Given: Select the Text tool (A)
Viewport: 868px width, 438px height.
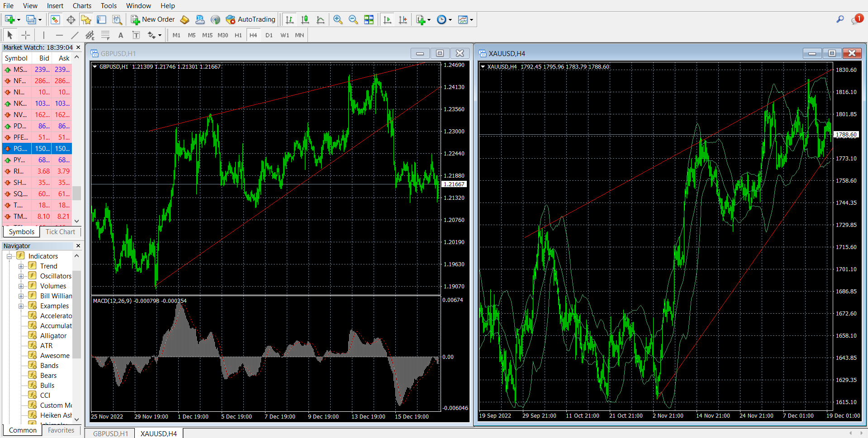Looking at the screenshot, I should [120, 35].
